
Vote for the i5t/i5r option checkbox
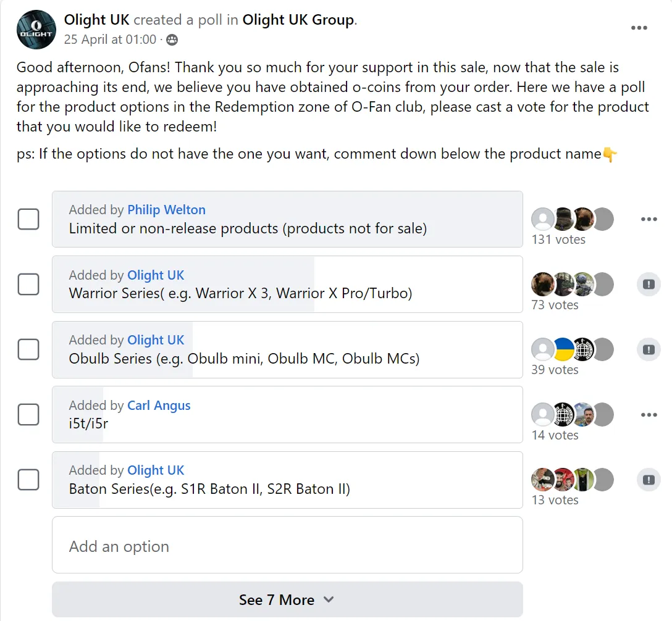coord(28,415)
